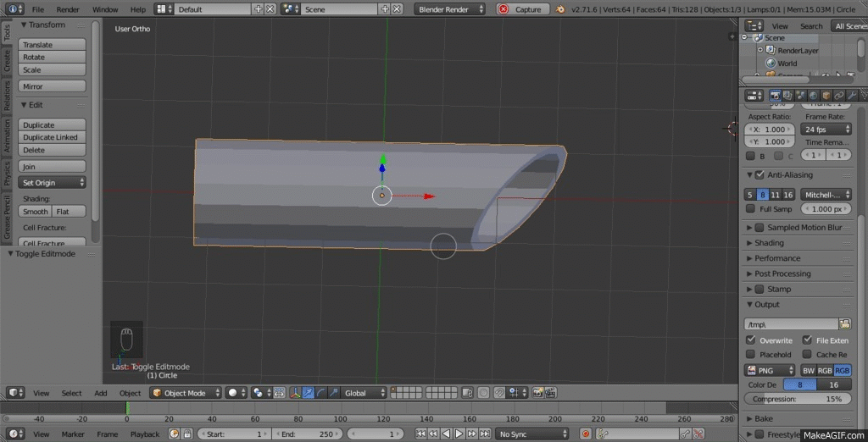Click the Render properties camera icon
This screenshot has height=442, width=868.
click(775, 95)
